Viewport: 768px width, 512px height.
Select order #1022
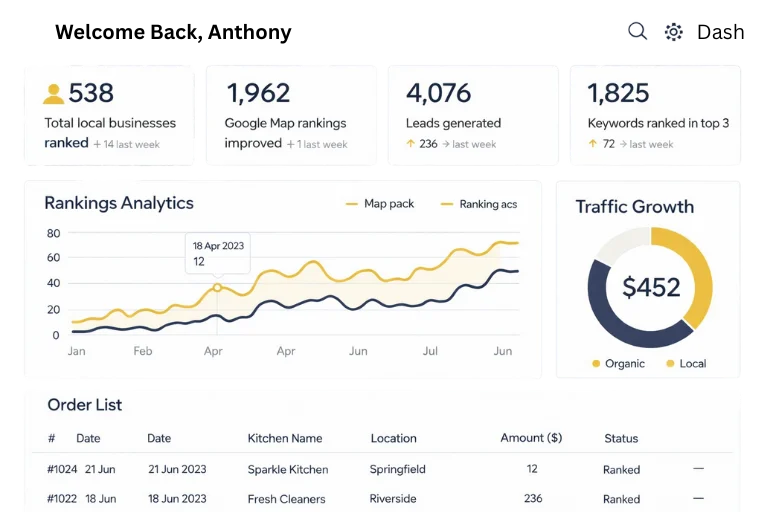(x=62, y=499)
